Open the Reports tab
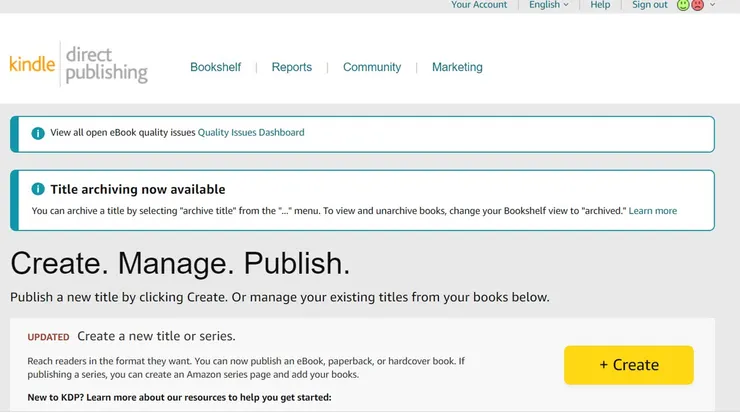The image size is (740, 413). (292, 67)
